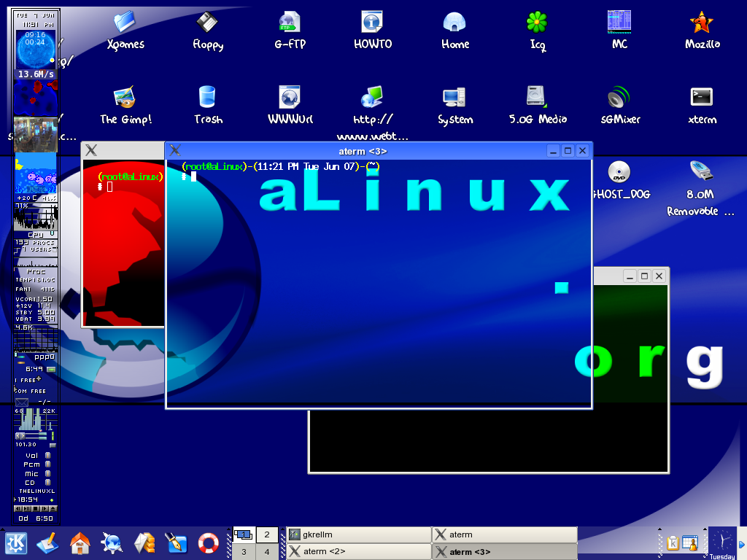The image size is (747, 560).
Task: Switch to virtual desktop 3
Action: point(244,552)
